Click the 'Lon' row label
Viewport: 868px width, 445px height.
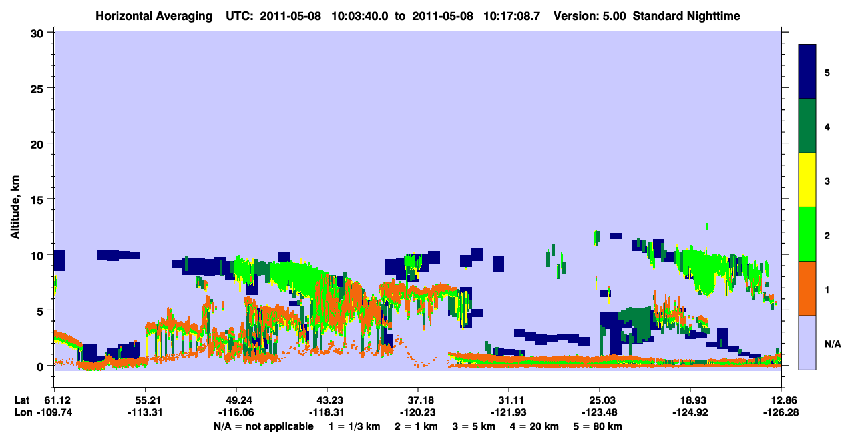point(23,412)
